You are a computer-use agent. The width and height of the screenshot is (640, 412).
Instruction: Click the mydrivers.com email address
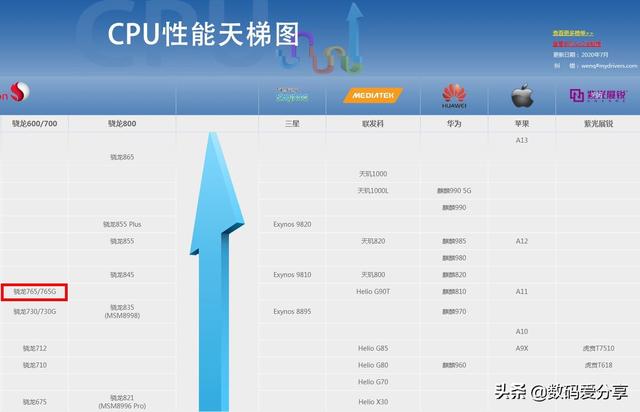point(609,66)
